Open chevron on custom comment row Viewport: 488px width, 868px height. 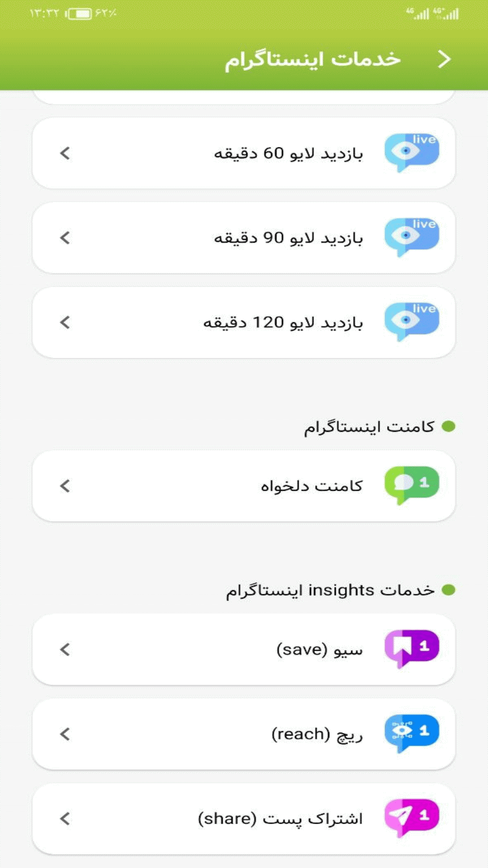(65, 486)
